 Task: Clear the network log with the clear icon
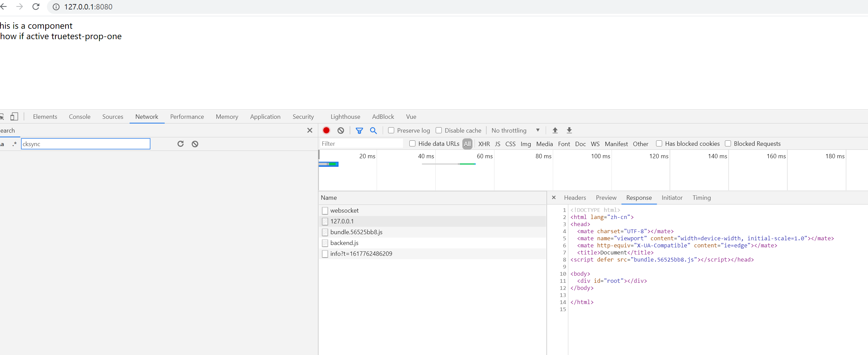pyautogui.click(x=341, y=130)
